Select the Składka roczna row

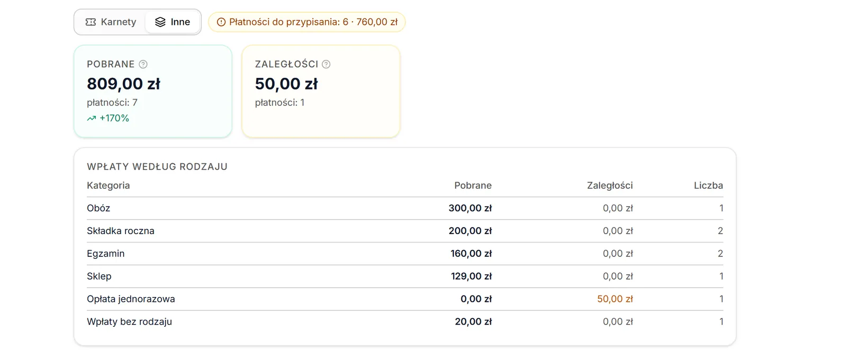coord(405,231)
